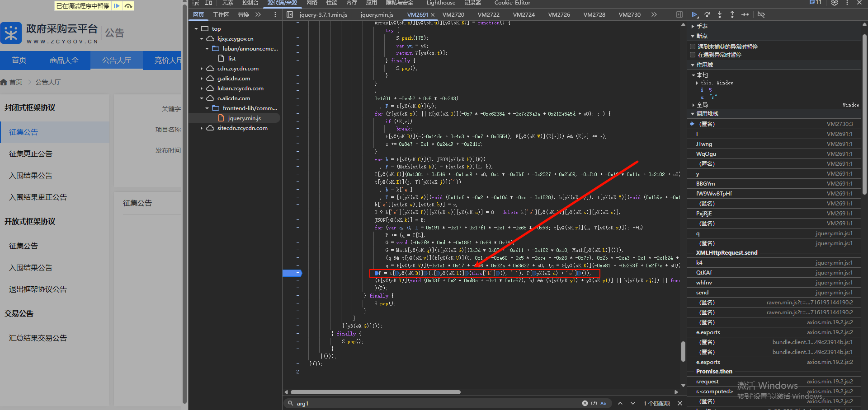Screen dimensions: 868x410
Task: Open the DevTools main three-dot menu
Action: (x=847, y=3)
